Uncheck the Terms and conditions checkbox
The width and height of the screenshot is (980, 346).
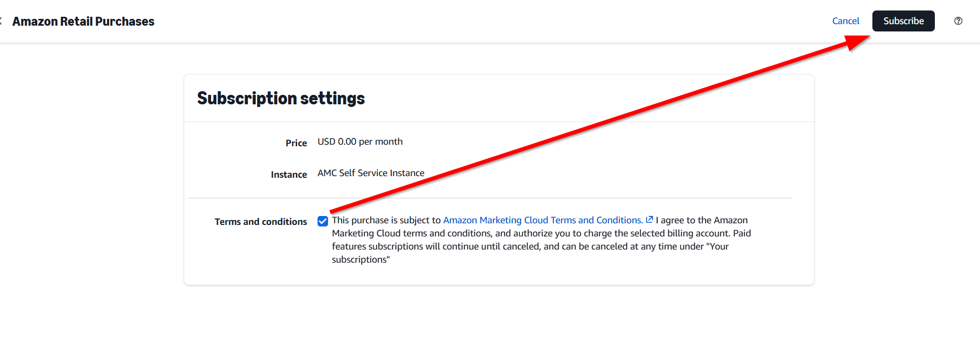(x=323, y=221)
